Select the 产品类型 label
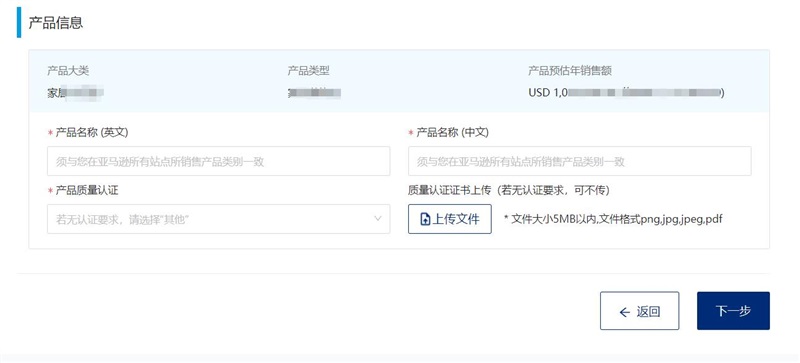Viewport: 800px width, 363px height. pos(308,71)
